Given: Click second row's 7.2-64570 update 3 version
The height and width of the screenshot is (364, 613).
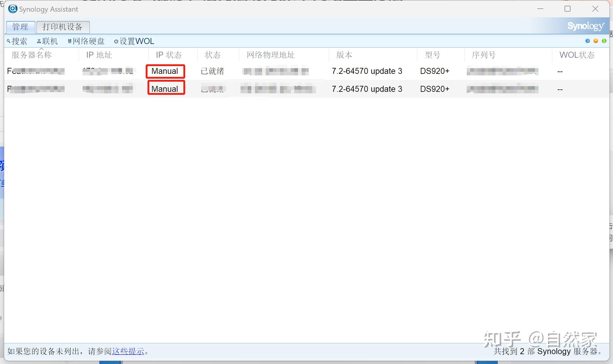Looking at the screenshot, I should [x=367, y=89].
